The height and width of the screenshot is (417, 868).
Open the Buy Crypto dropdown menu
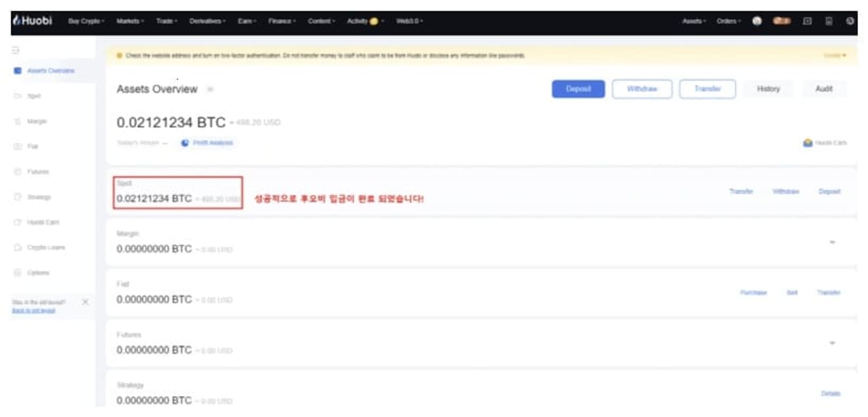point(87,21)
